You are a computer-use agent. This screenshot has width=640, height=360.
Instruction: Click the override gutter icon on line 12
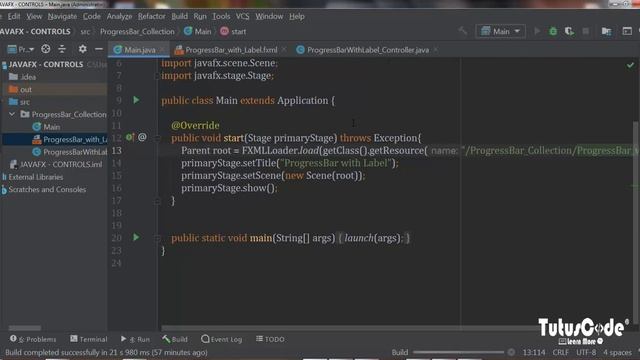pos(130,137)
